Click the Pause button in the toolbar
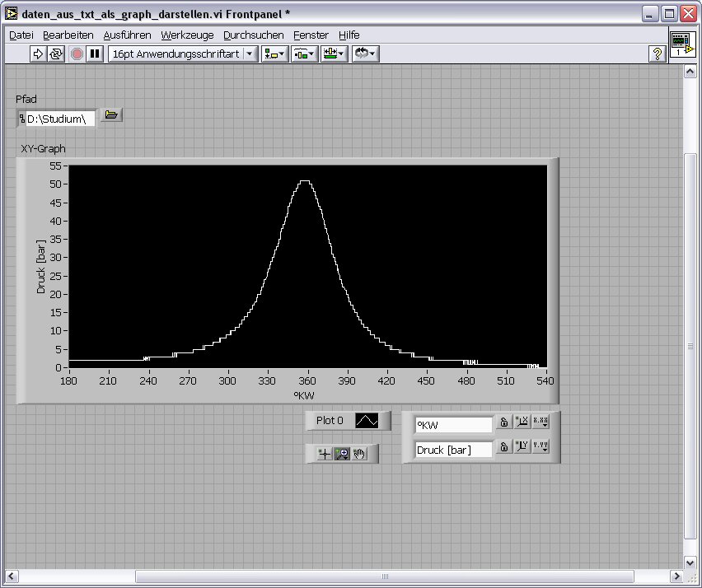The height and width of the screenshot is (588, 702). pyautogui.click(x=95, y=54)
